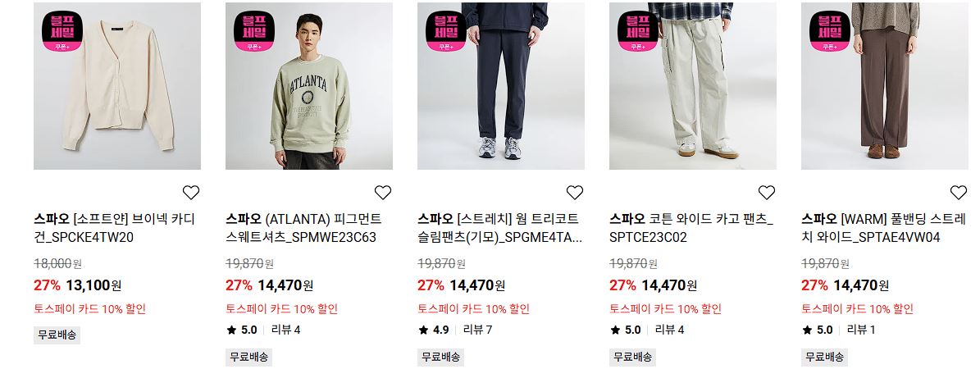Click the sale badge on the navy slim pants image
The image size is (980, 369).
coord(445,30)
